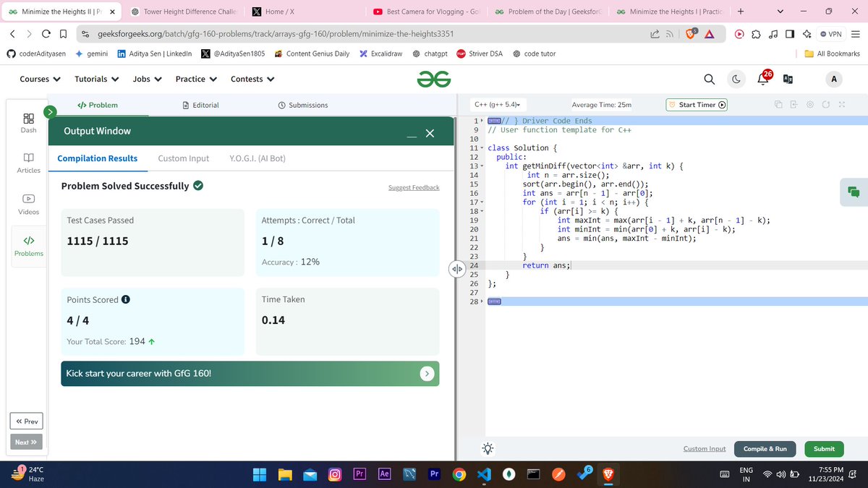Open Instagram from the taskbar
868x488 pixels.
coord(335,474)
